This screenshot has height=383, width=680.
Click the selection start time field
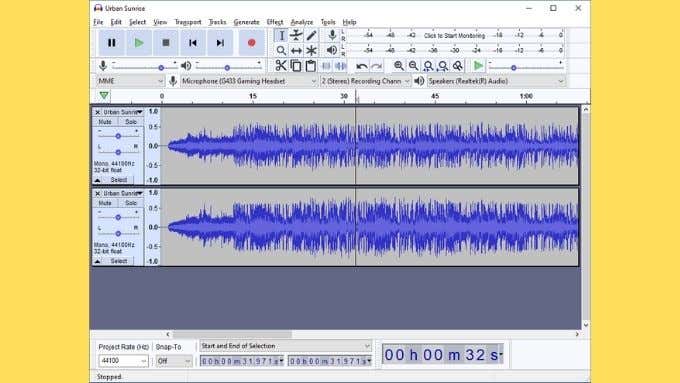(x=242, y=361)
